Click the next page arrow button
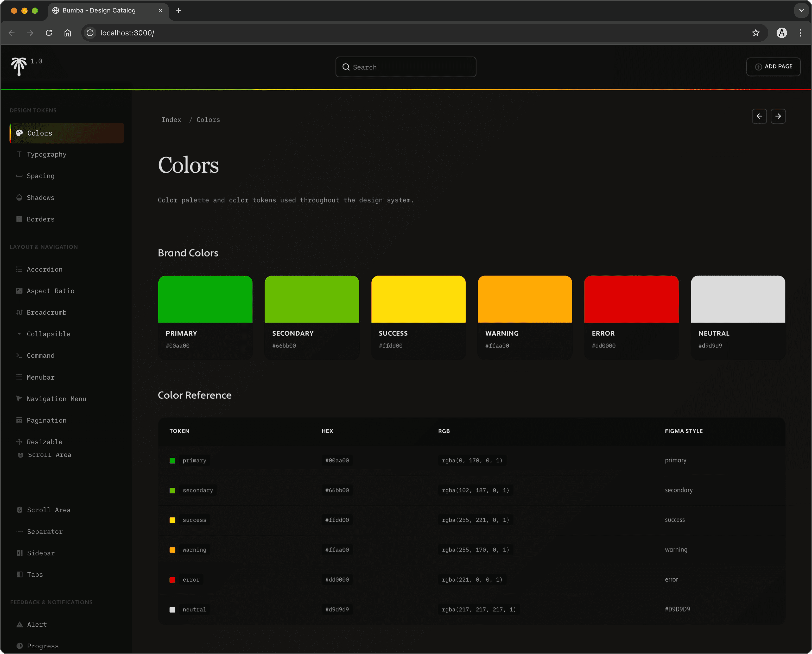This screenshot has width=812, height=654. tap(778, 116)
